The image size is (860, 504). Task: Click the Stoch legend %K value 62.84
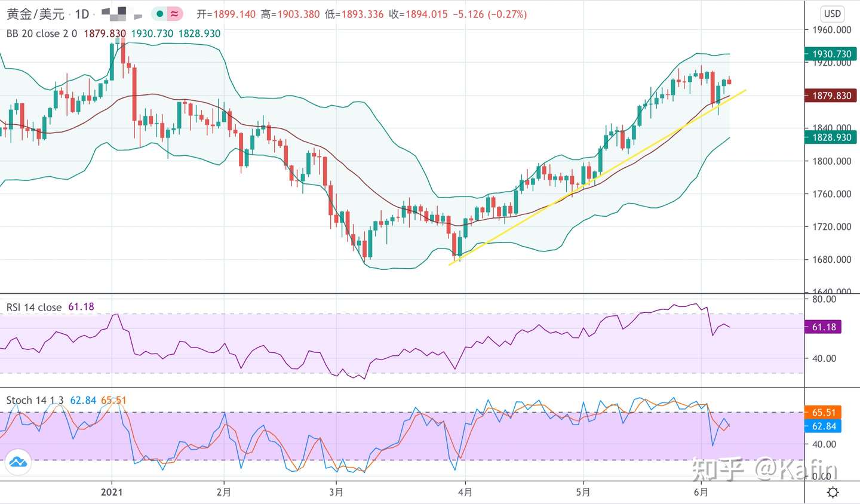(x=83, y=400)
